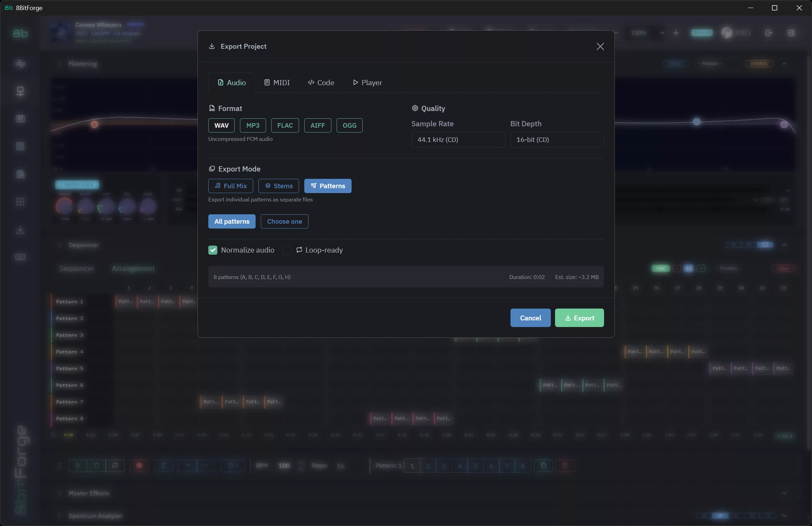Click the duplicate pattern icon near pattern numbers

pyautogui.click(x=544, y=465)
